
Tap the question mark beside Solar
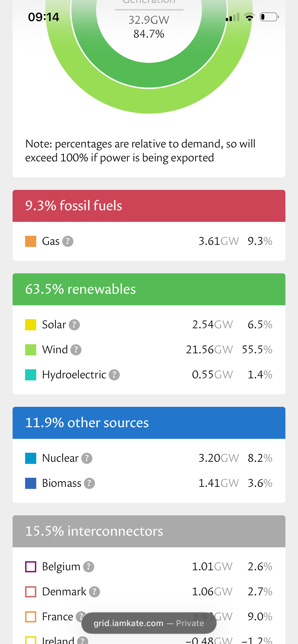(74, 325)
